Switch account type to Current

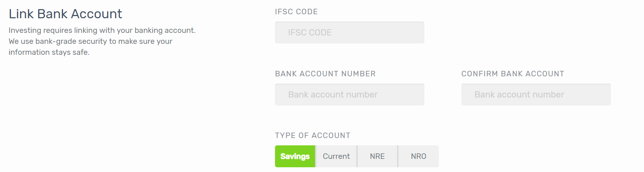(x=336, y=156)
